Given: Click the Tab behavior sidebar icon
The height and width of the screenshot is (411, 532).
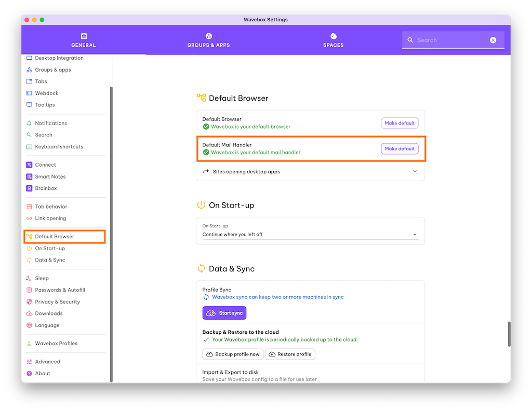Looking at the screenshot, I should coord(29,207).
